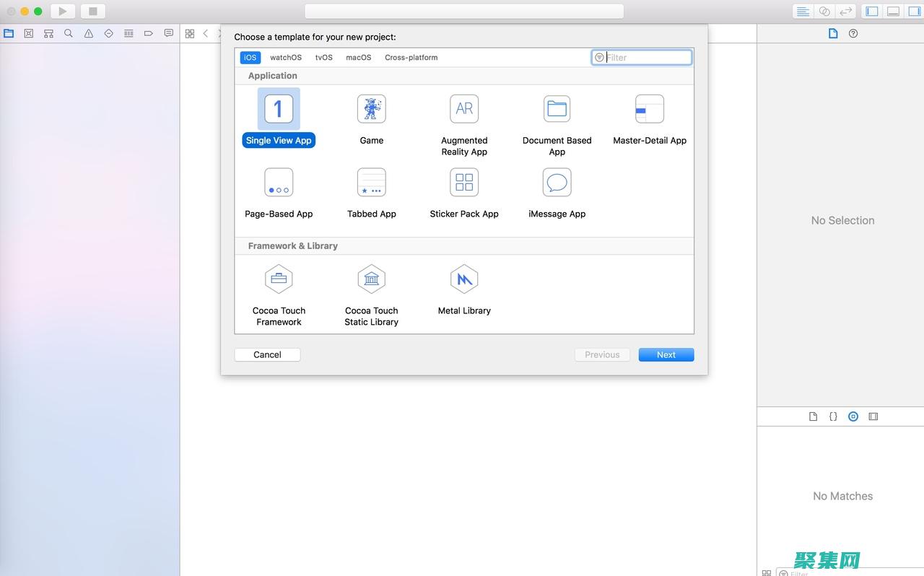This screenshot has width=924, height=576.
Task: Toggle the Utilities inspector panel
Action: 915,11
